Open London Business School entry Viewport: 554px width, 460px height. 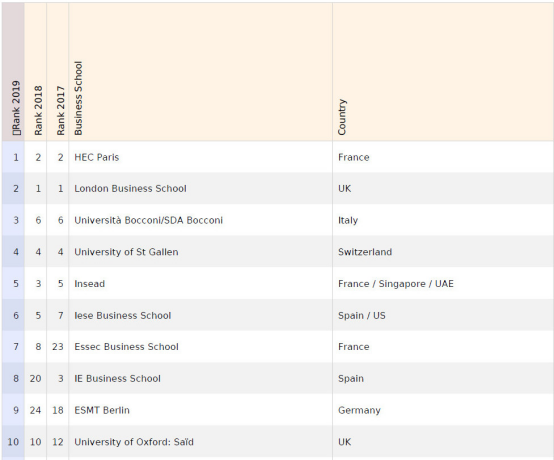click(130, 189)
